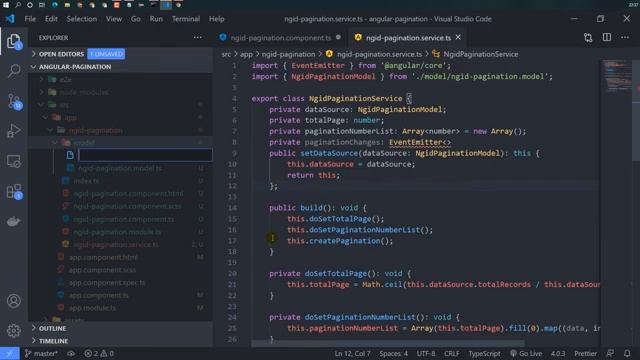Change language mode from TypeScript

pos(484,353)
